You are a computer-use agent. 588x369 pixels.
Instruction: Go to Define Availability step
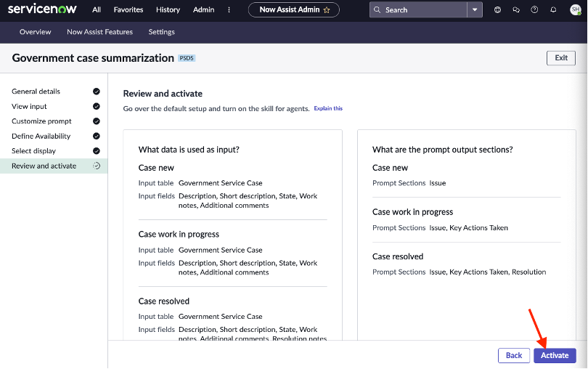click(x=41, y=136)
